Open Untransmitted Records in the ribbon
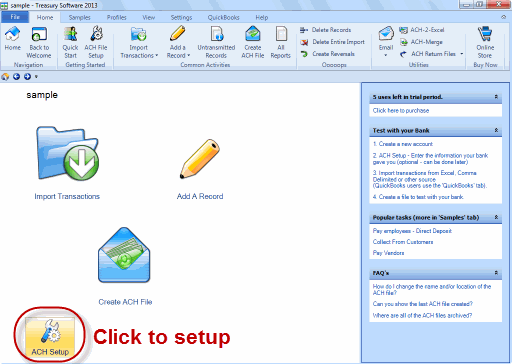Viewport: 512px width, 364px height. tap(216, 43)
